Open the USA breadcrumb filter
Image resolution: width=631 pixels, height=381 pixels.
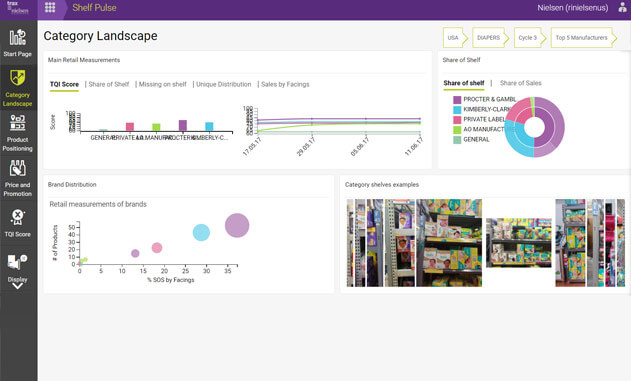pyautogui.click(x=455, y=38)
